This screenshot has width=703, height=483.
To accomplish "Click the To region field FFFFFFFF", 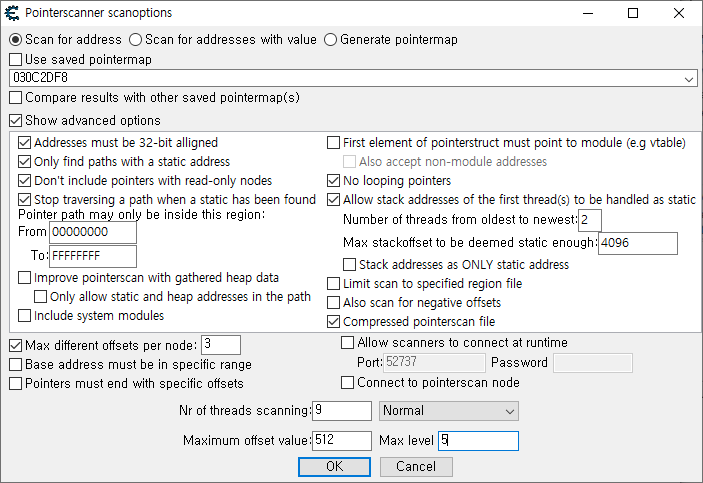I will [93, 256].
